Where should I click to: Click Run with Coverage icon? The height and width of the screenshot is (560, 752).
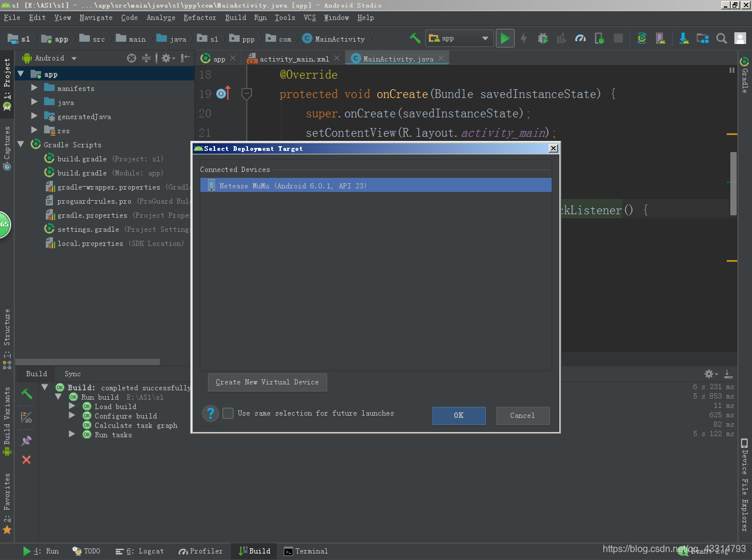(562, 38)
